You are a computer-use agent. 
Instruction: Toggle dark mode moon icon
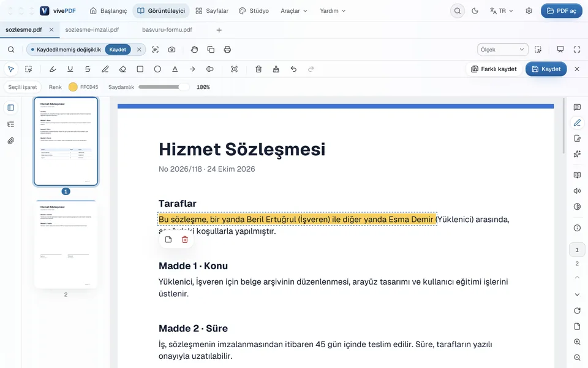pyautogui.click(x=475, y=11)
